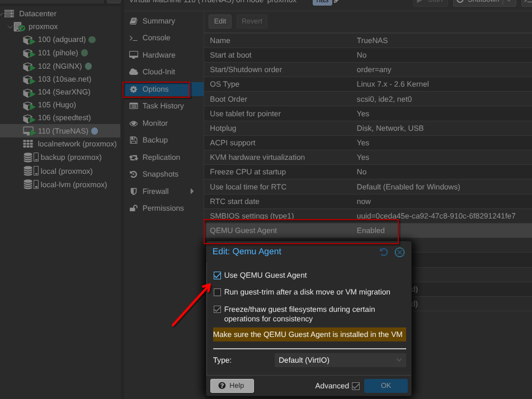The width and height of the screenshot is (532, 399).
Task: Click the Edit button
Action: pyautogui.click(x=220, y=21)
